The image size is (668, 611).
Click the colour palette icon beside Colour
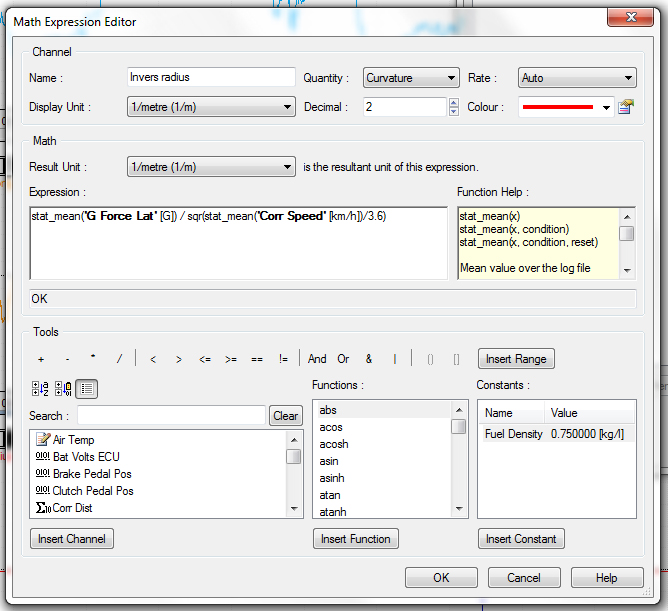tap(627, 107)
